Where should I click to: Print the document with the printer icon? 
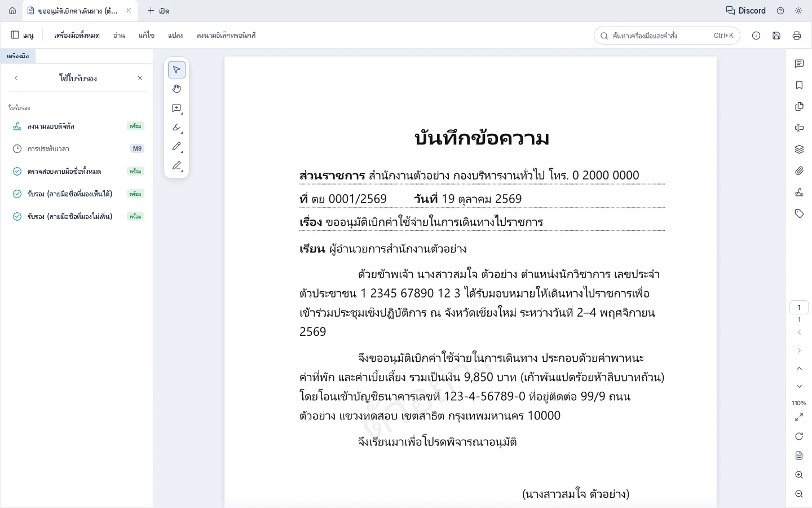click(x=797, y=36)
